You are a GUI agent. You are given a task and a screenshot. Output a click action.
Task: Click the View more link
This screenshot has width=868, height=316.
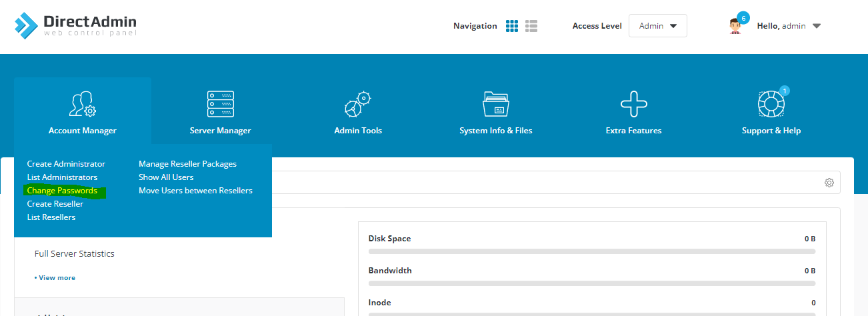pos(56,277)
